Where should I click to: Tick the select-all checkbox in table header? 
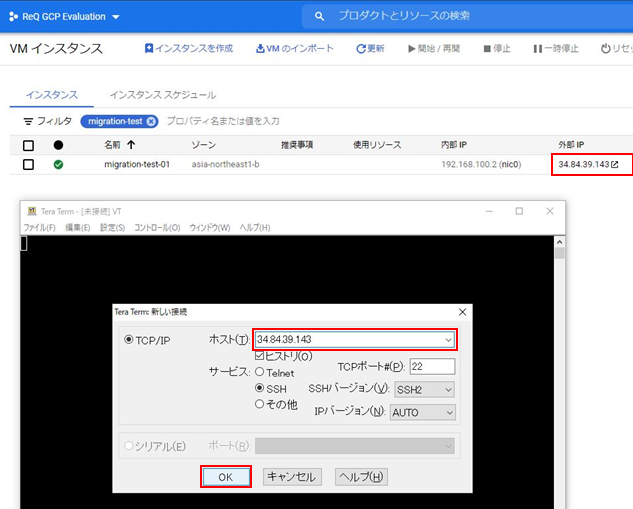[28, 145]
